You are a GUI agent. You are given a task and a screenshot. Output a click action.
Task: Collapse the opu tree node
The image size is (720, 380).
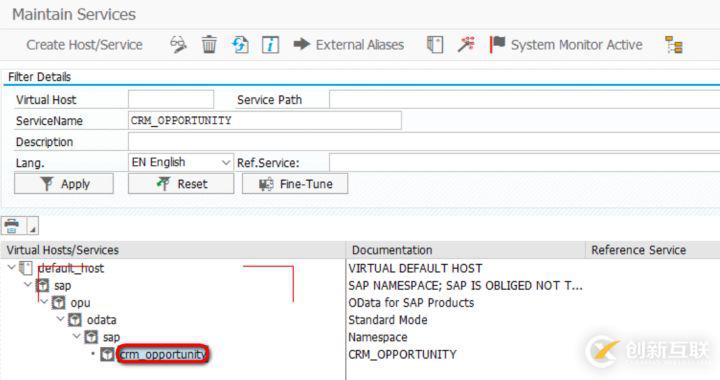coord(44,302)
